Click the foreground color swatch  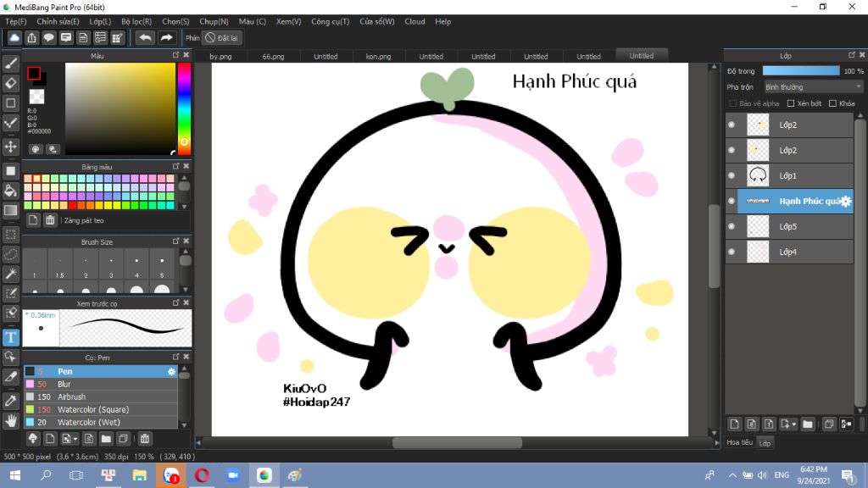pyautogui.click(x=34, y=73)
